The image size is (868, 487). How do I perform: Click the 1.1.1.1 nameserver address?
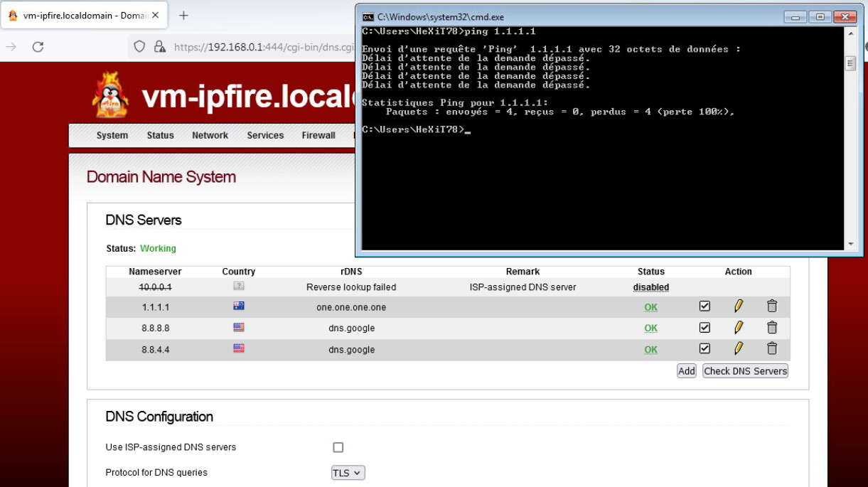(x=155, y=307)
